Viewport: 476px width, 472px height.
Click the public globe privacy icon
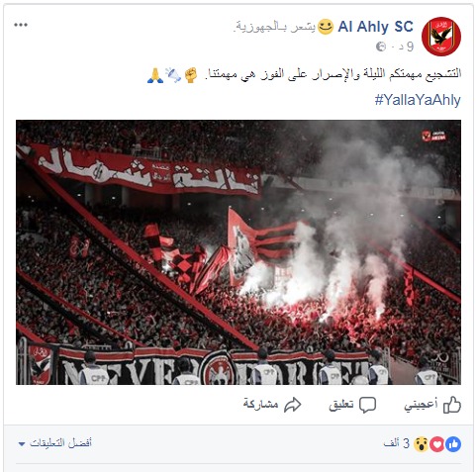(x=381, y=47)
